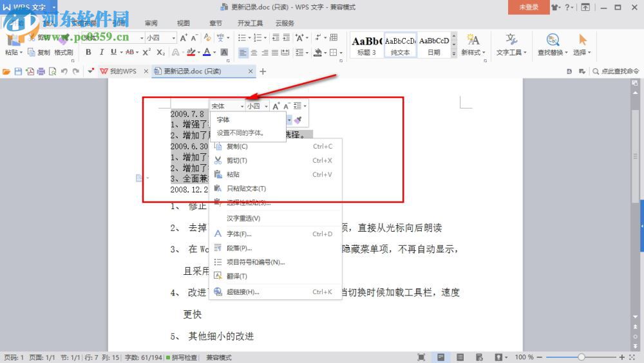The width and height of the screenshot is (644, 363).
Task: Apply highlight color pen
Action: (191, 52)
